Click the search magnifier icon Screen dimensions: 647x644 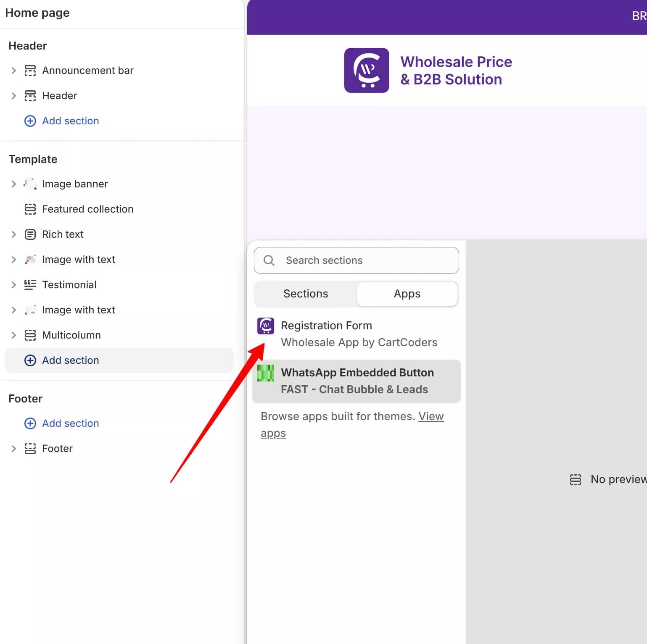pyautogui.click(x=269, y=260)
